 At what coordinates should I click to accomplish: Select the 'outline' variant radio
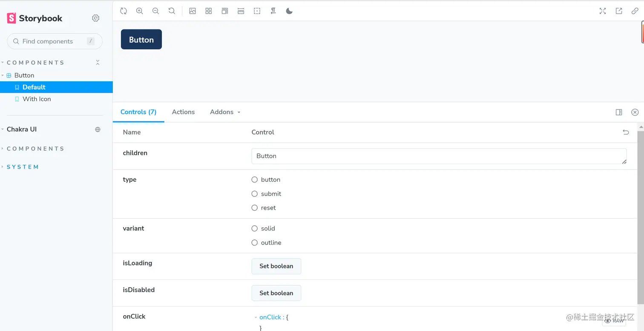click(x=255, y=243)
